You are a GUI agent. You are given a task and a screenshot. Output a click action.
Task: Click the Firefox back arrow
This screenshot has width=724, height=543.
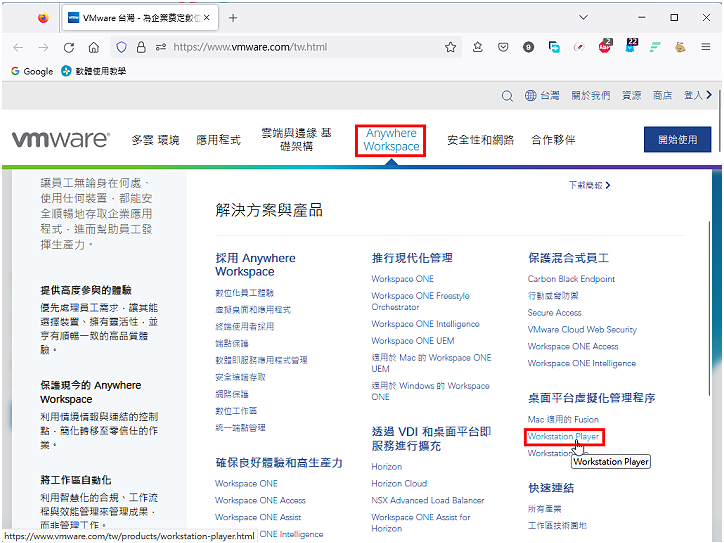point(18,47)
